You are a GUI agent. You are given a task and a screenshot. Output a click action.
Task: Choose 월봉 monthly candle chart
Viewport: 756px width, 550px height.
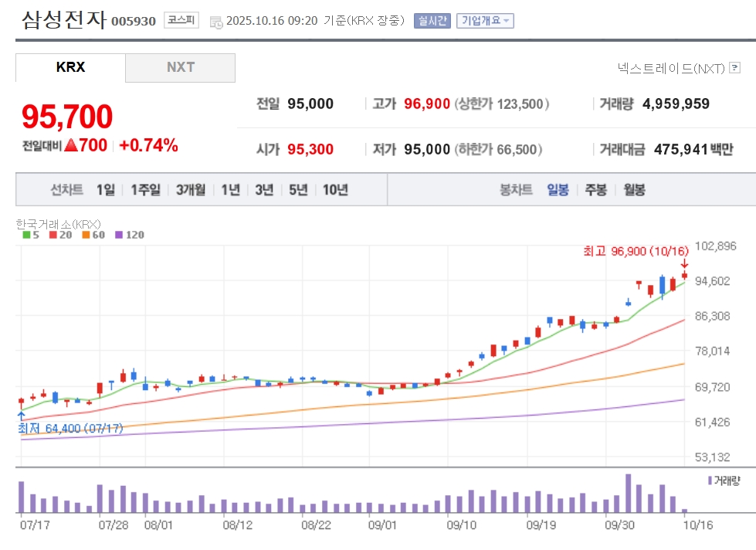(633, 190)
